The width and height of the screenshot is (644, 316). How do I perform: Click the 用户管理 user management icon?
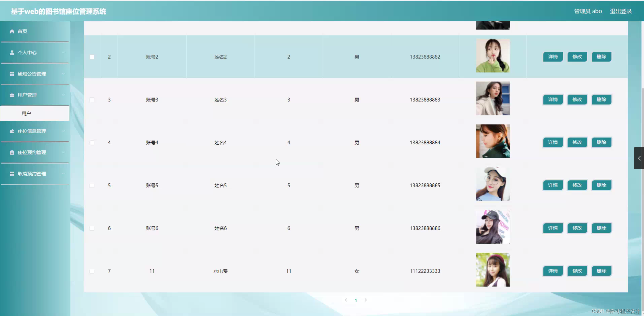pos(12,95)
